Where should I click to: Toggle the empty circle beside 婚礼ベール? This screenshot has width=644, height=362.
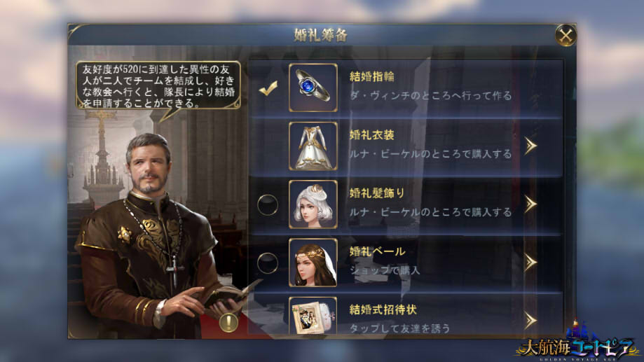coord(268,263)
